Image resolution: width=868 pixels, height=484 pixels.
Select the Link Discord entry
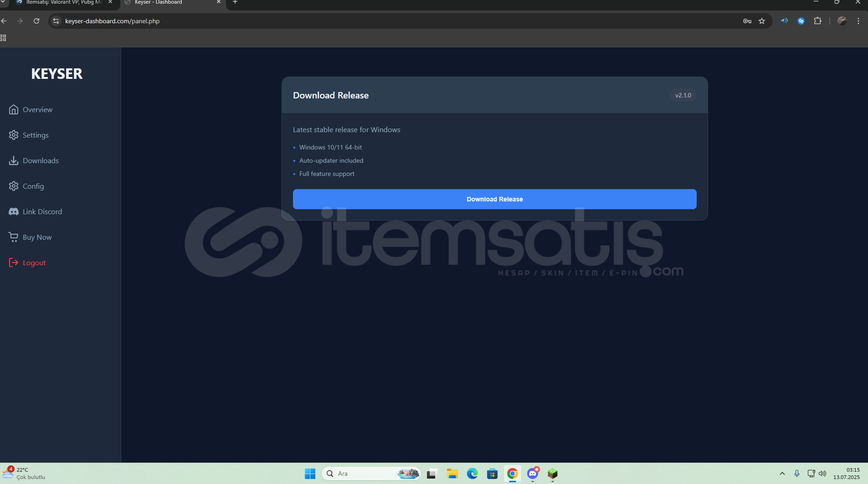[42, 211]
